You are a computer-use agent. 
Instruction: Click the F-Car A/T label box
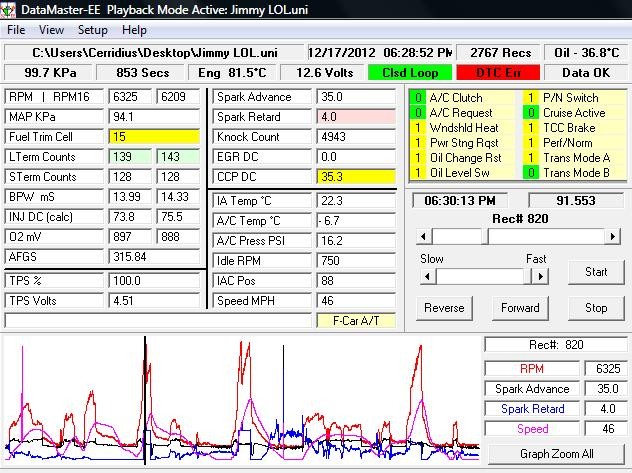point(356,321)
